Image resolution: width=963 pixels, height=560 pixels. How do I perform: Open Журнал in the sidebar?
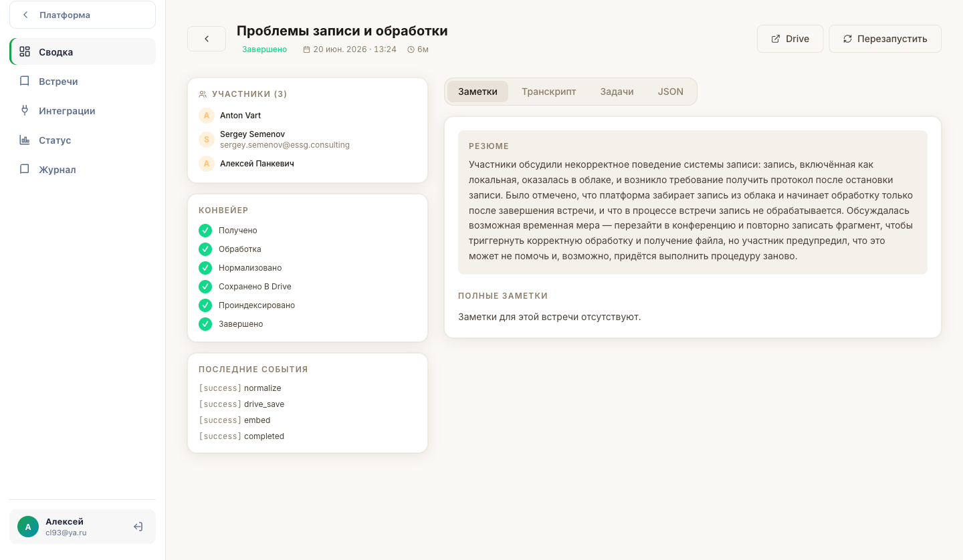(83, 169)
